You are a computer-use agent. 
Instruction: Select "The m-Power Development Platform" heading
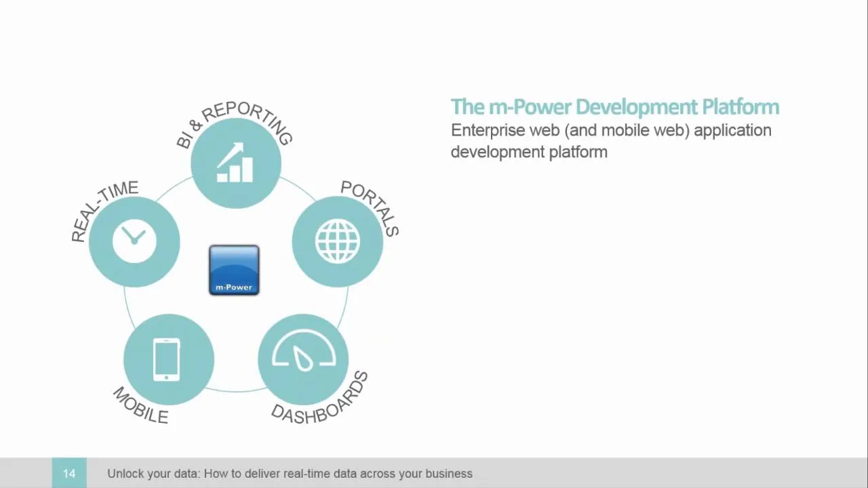click(x=615, y=107)
